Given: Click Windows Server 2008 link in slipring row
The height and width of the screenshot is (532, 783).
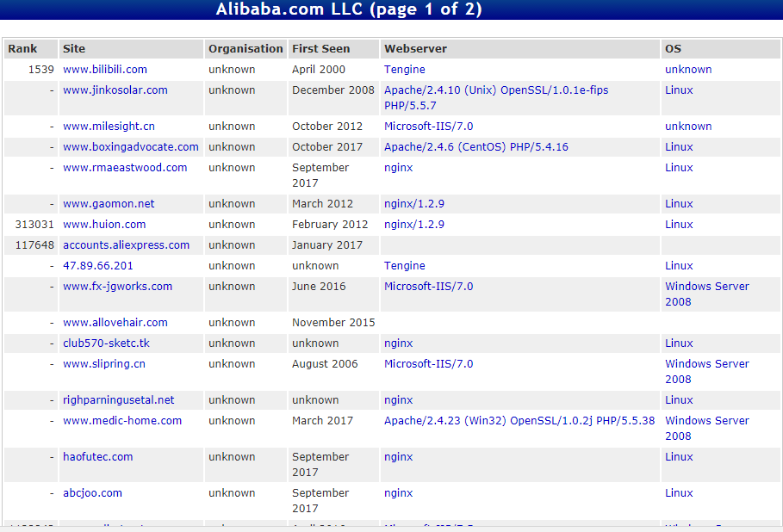Looking at the screenshot, I should [x=707, y=371].
